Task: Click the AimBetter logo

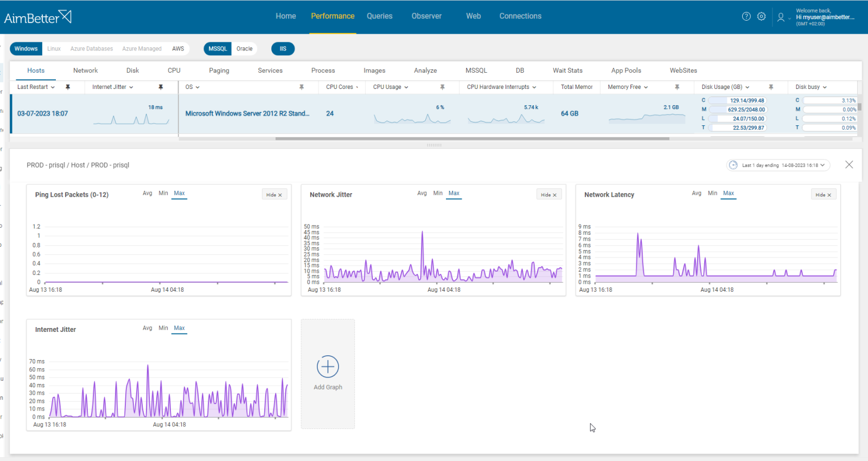Action: pos(38,17)
